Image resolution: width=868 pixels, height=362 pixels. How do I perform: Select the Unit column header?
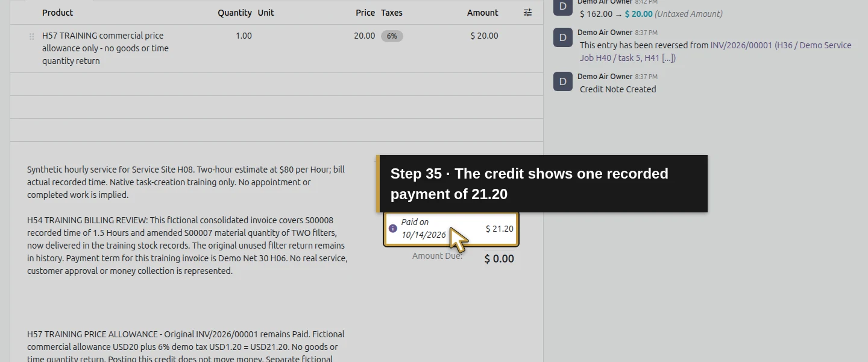click(x=266, y=13)
